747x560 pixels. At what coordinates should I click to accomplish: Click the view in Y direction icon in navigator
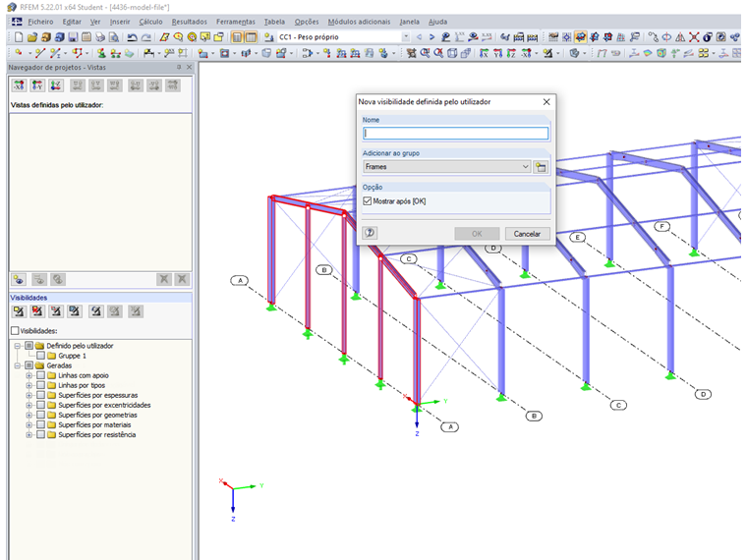[37, 85]
